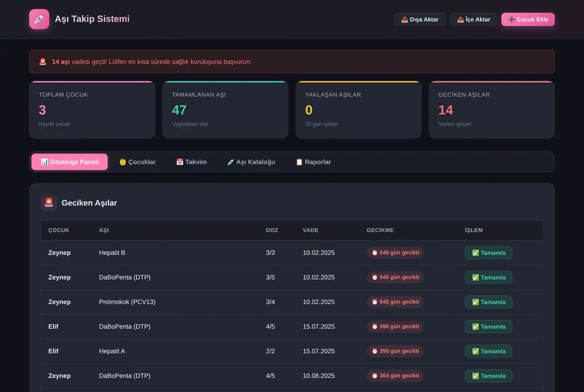Click the "390 gün gecikti" badge in Hepatit A row
Screen dimensions: 584x392
coord(395,351)
